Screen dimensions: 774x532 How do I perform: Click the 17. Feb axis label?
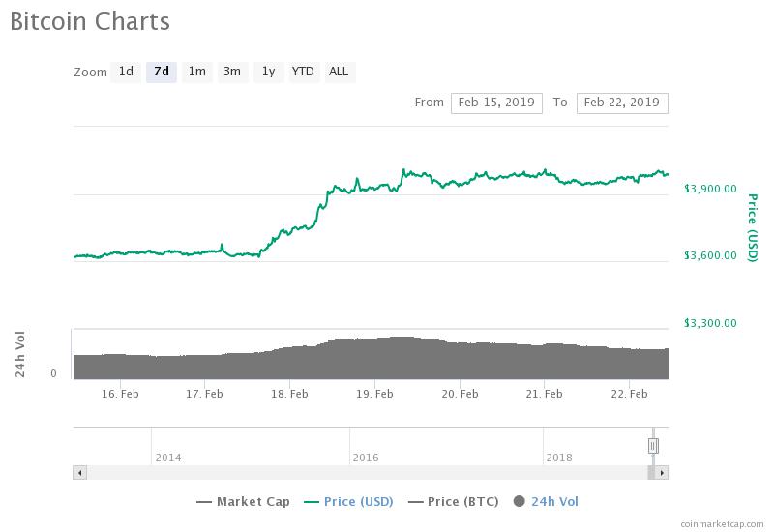204,394
